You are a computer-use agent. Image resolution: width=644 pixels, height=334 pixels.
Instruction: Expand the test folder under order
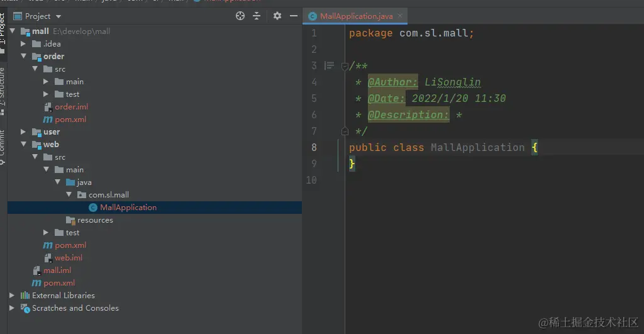pyautogui.click(x=46, y=94)
